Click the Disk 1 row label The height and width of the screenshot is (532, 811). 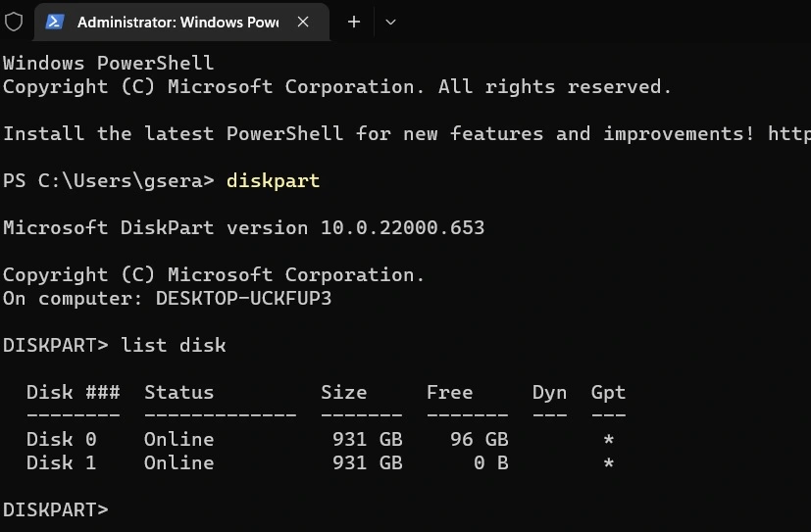(61, 463)
